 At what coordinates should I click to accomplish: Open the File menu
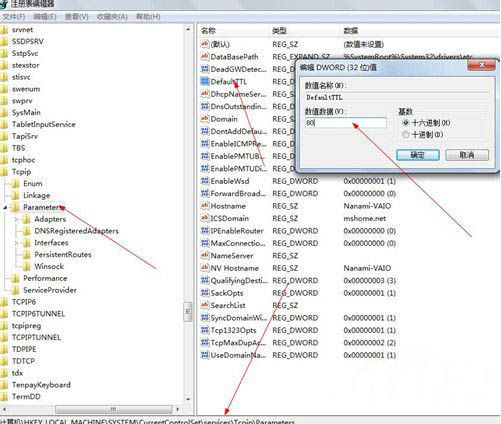14,16
